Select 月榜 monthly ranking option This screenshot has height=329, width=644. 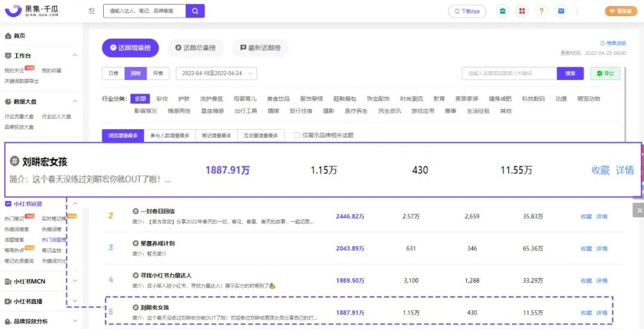[157, 73]
